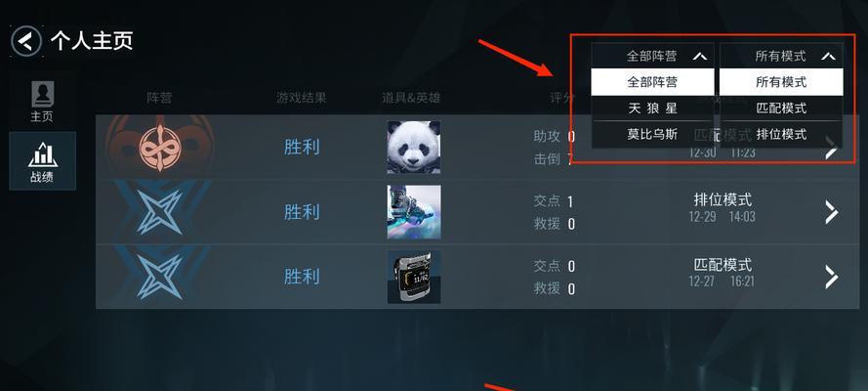
Task: Expand details arrow for 12-29 排位模式 match
Action: (831, 212)
